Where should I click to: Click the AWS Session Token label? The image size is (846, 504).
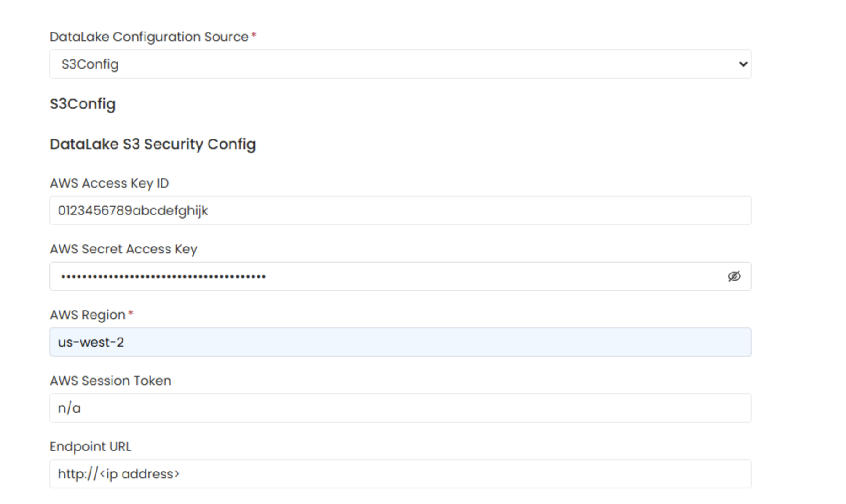click(110, 381)
